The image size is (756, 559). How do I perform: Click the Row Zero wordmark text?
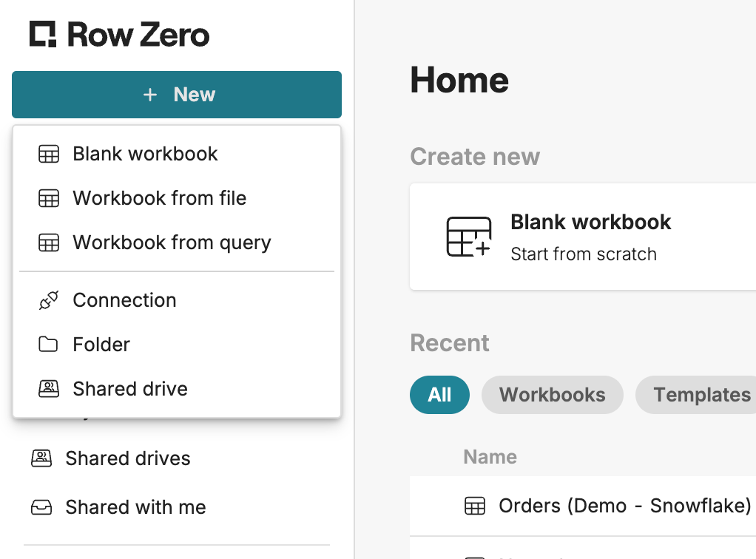pyautogui.click(x=138, y=35)
